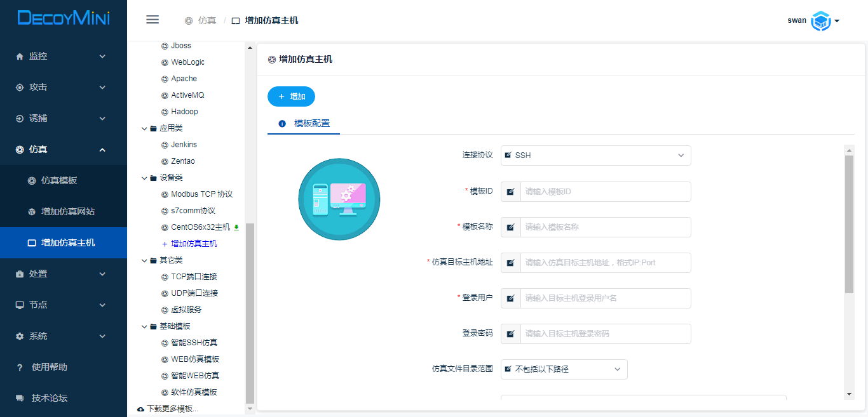Select the Jenkins template tree item
The image size is (868, 417).
coord(184,145)
